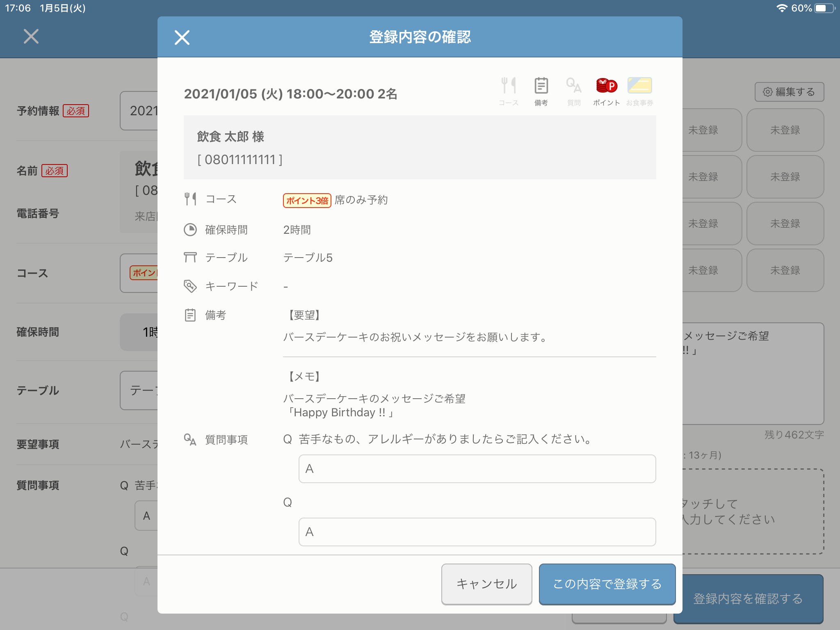The width and height of the screenshot is (840, 630).
Task: Tap the wifi status icon
Action: click(x=782, y=8)
